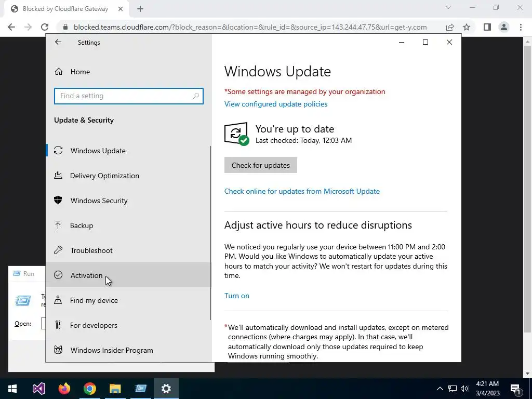Launch Visual Studio from taskbar
Viewport: 532px width, 399px height.
coord(38,389)
